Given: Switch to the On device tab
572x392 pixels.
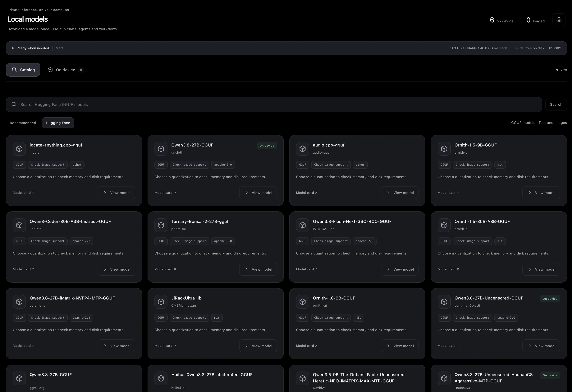Looking at the screenshot, I should (x=66, y=70).
